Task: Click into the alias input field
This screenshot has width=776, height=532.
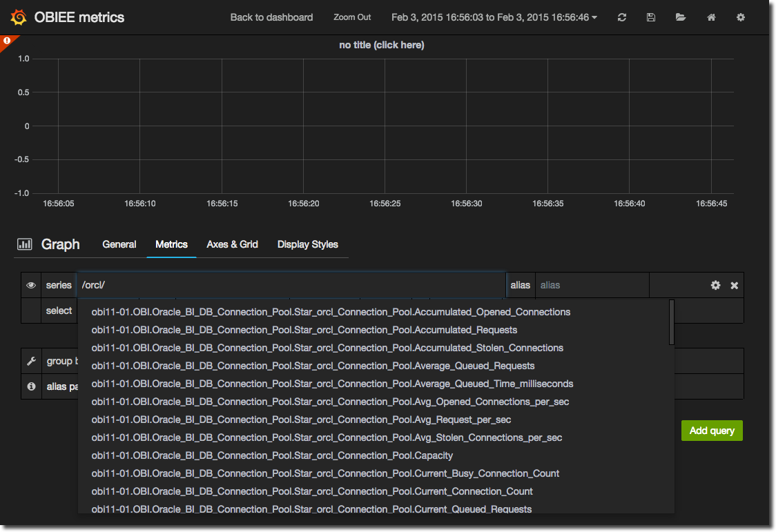Action: point(592,285)
